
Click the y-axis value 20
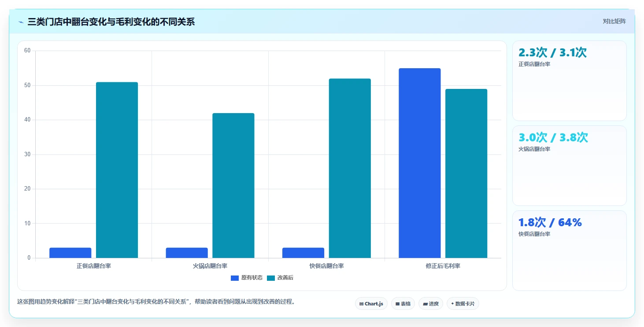point(27,189)
